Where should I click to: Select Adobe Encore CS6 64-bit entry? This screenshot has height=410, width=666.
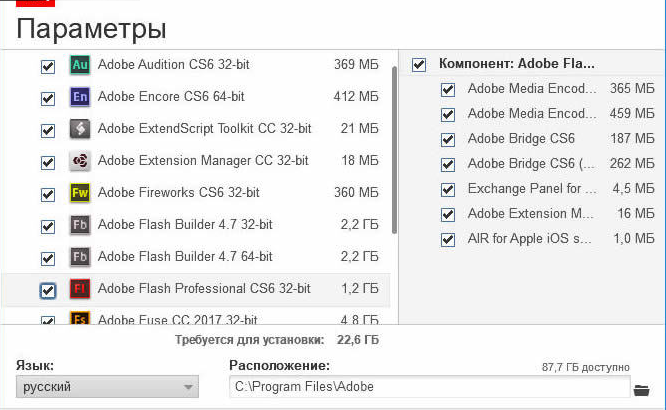pos(196,97)
